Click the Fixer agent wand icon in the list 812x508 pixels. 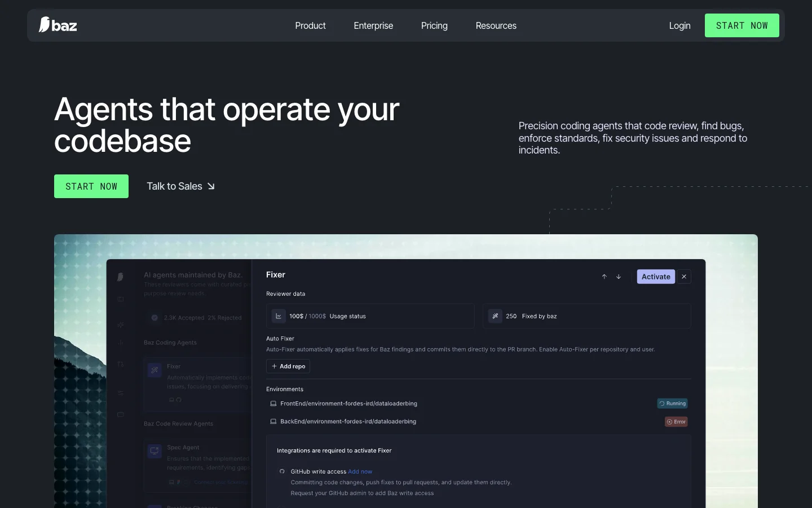coord(155,370)
